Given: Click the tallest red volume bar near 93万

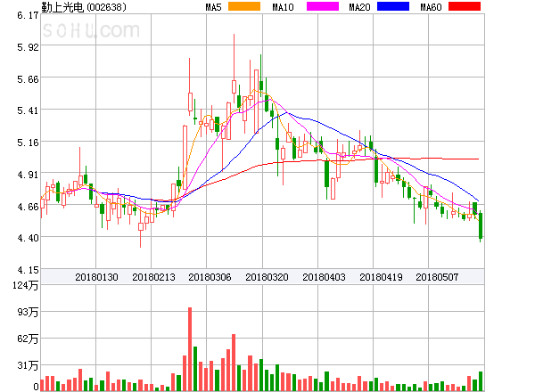Looking at the screenshot, I should pos(190,349).
